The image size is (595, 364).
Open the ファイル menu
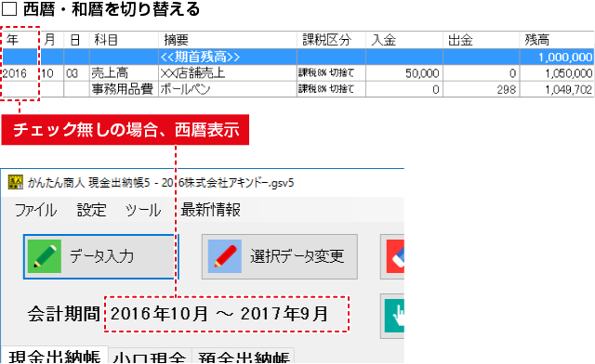[35, 210]
